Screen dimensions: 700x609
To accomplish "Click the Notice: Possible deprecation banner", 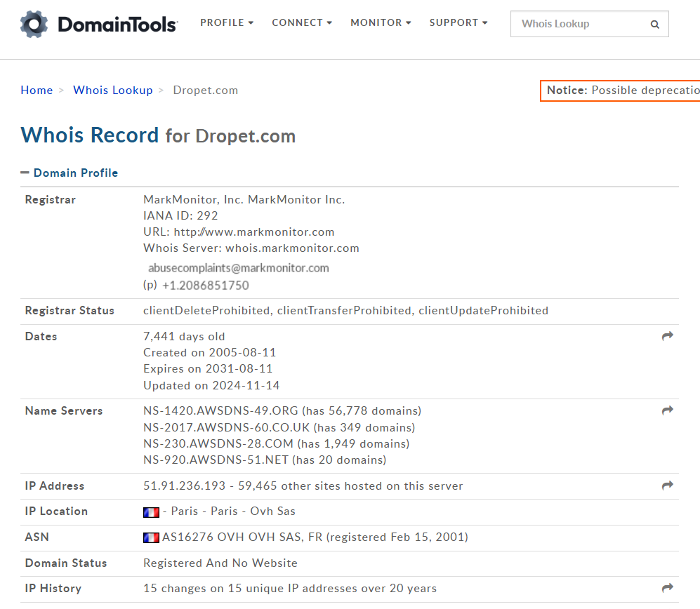I will (620, 91).
